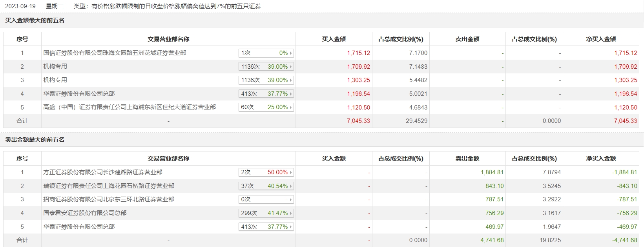This screenshot has width=644, height=250.
Task: Open the 37次 40.54% box for 瑞银证券
Action: tap(266, 186)
